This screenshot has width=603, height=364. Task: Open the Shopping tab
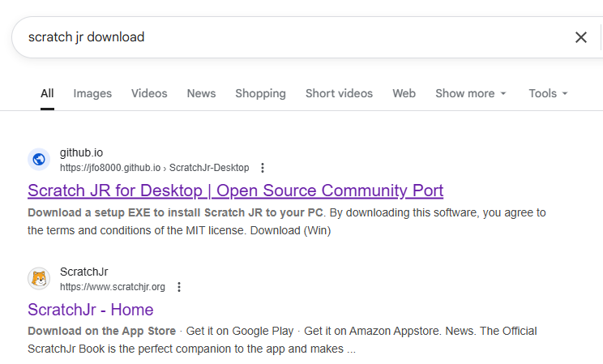click(x=260, y=93)
